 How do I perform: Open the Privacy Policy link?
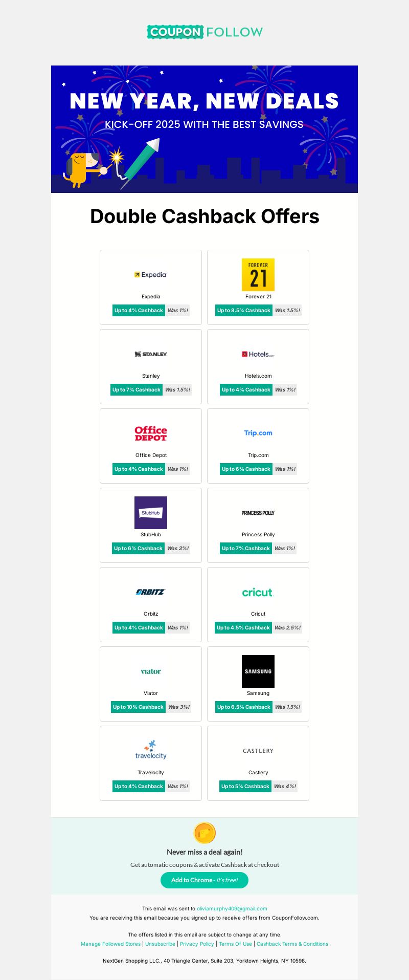pyautogui.click(x=197, y=944)
